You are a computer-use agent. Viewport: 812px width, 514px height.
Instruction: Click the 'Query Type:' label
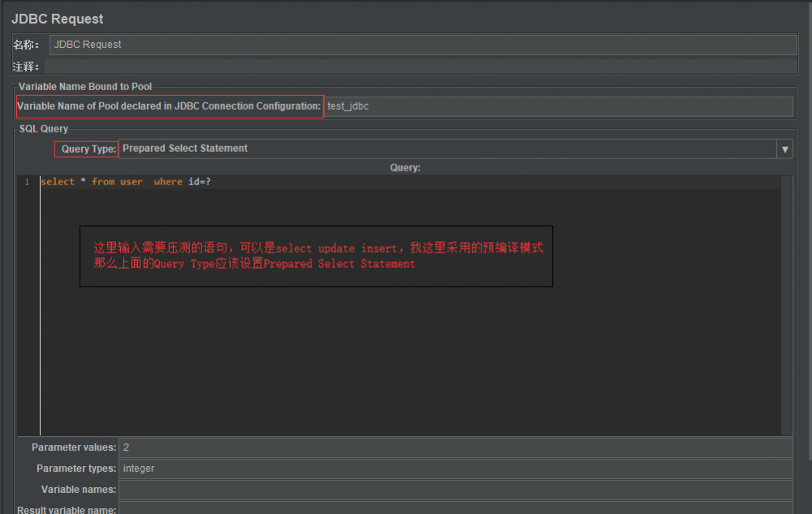(89, 149)
